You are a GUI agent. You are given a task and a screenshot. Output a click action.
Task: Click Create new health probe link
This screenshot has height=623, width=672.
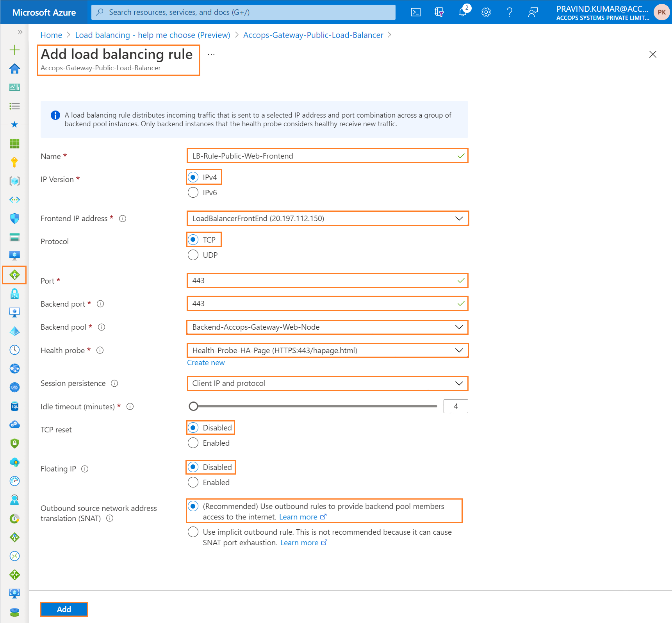click(x=206, y=363)
